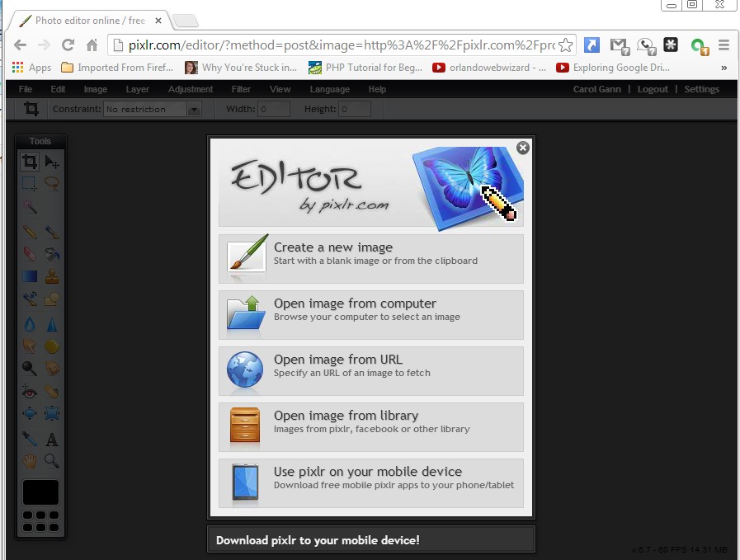Image resolution: width=740 pixels, height=560 pixels.
Task: Choose Open image from URL
Action: (371, 371)
